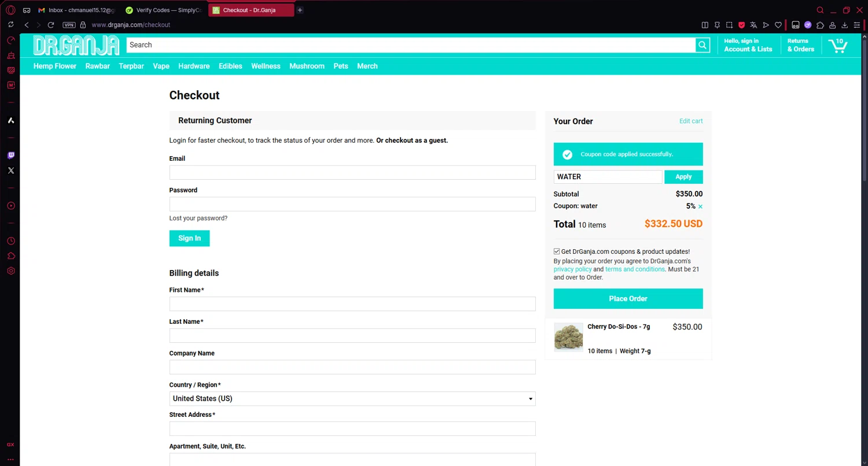The height and width of the screenshot is (466, 868).
Task: Open Mushroom menu
Action: [307, 66]
